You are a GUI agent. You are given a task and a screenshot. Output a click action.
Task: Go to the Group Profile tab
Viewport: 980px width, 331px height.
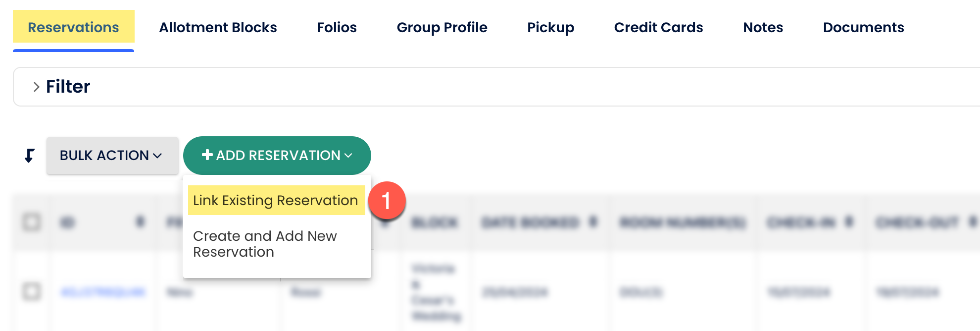(x=442, y=27)
